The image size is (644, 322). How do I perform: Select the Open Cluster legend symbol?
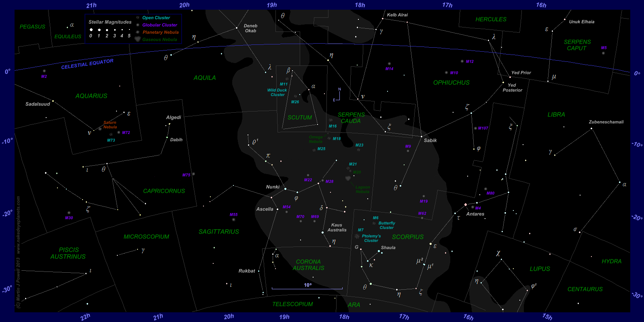138,18
